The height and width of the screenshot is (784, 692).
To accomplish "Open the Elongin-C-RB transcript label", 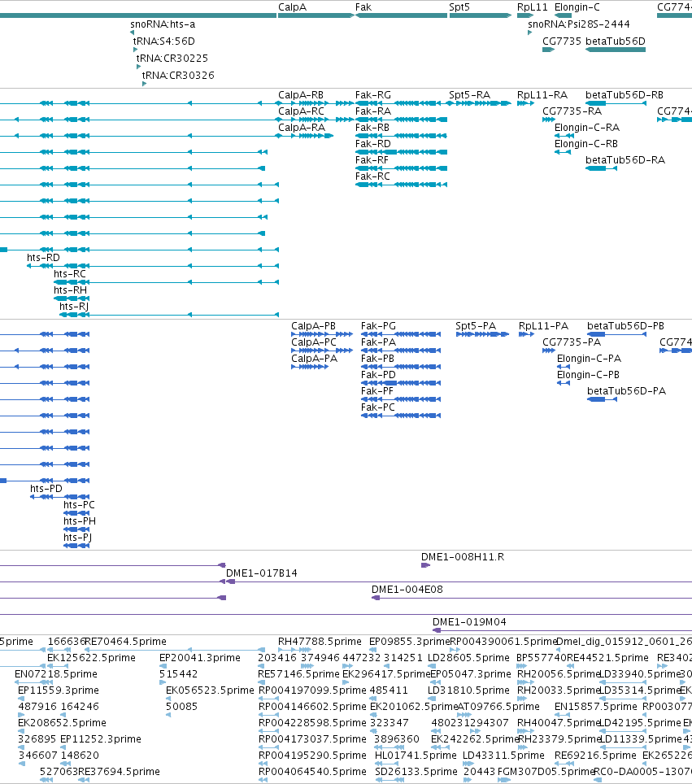I will 586,144.
